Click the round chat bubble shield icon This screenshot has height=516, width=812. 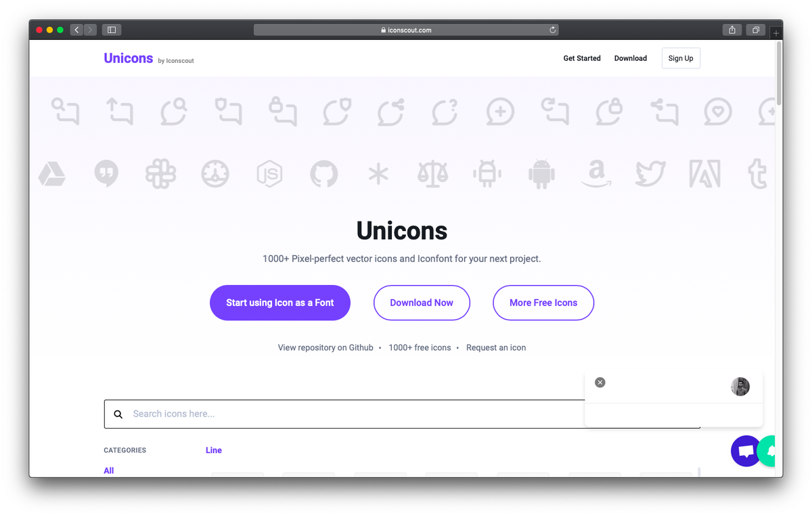[x=337, y=112]
